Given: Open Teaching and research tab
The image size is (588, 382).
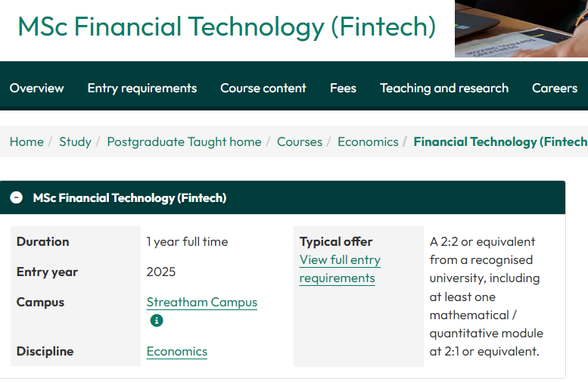Looking at the screenshot, I should 444,88.
